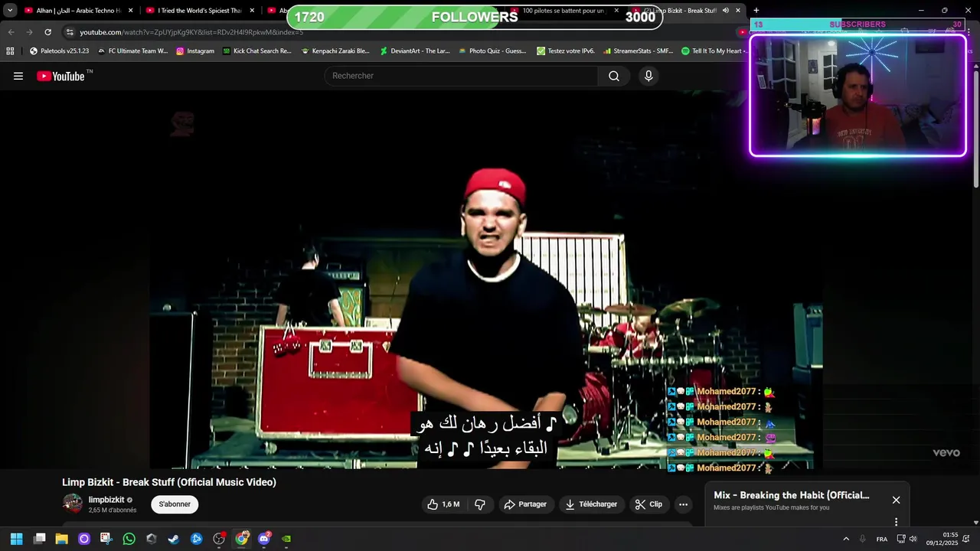Open the YouTube hamburger guide menu
Image resolution: width=980 pixels, height=551 pixels.
tap(18, 76)
